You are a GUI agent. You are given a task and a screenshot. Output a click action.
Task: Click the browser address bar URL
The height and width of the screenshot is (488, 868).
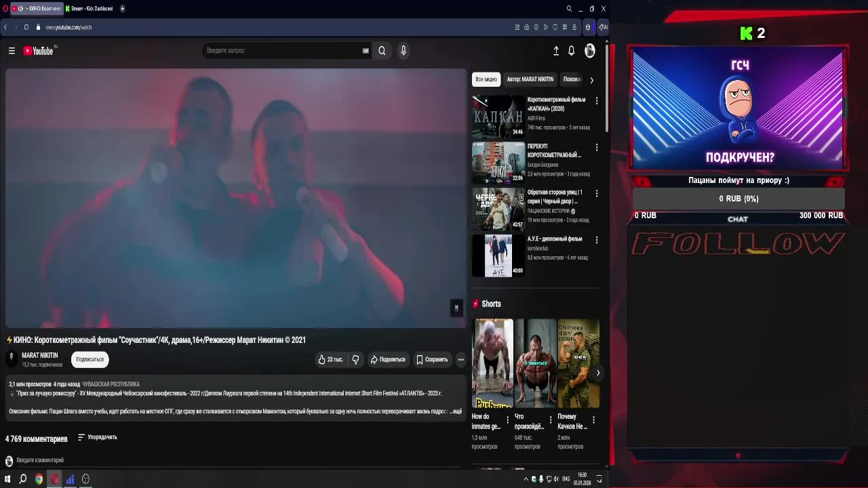(x=68, y=27)
